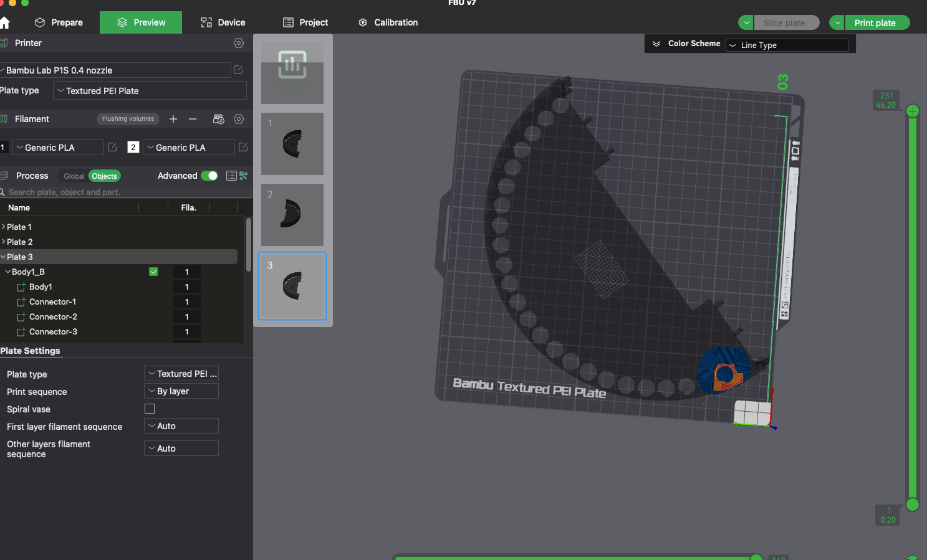This screenshot has height=560, width=927.
Task: Click Print plate button
Action: coord(877,23)
